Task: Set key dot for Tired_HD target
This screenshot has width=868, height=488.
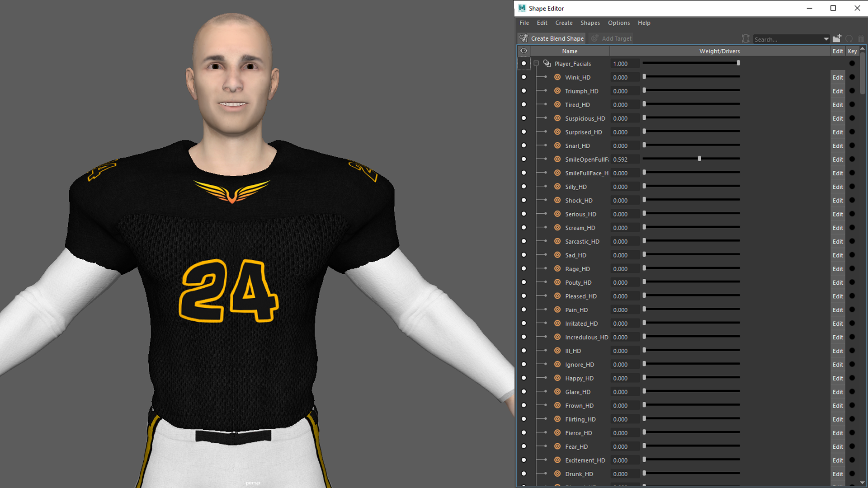Action: point(852,105)
